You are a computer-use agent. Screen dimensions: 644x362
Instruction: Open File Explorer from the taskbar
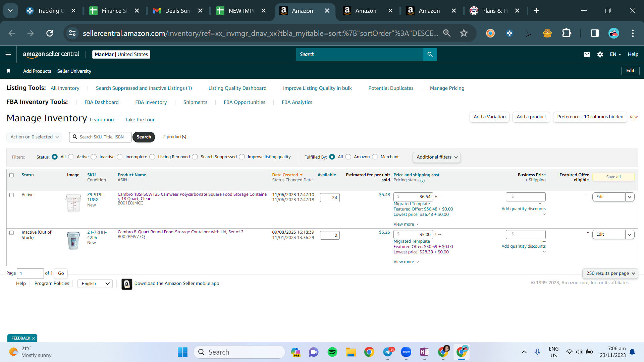(351, 352)
